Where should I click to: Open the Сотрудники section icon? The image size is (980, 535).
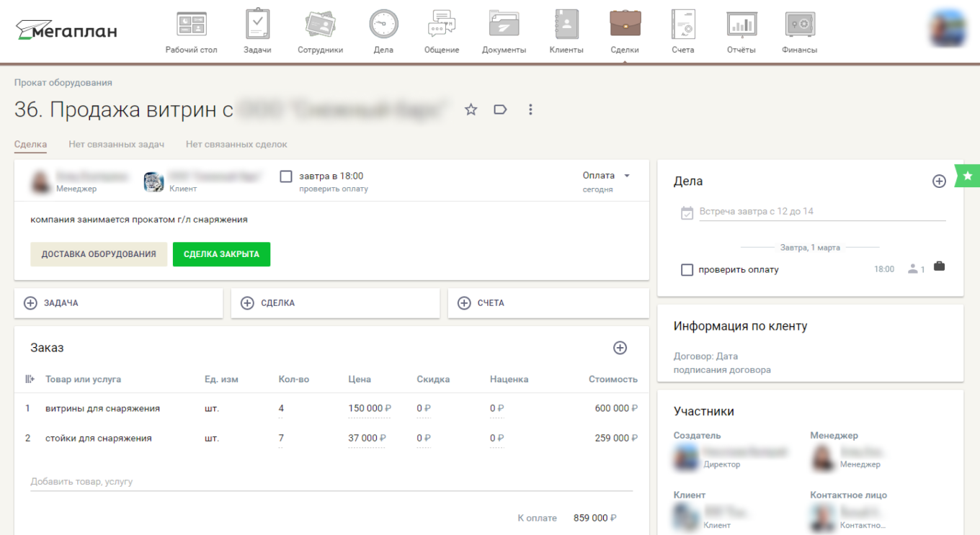320,24
